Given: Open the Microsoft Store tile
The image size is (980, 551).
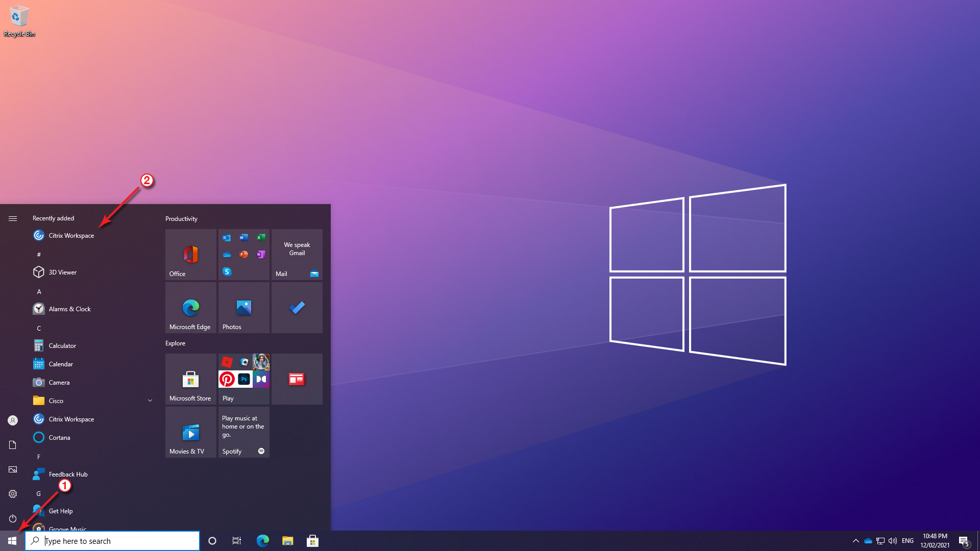Looking at the screenshot, I should click(x=190, y=379).
